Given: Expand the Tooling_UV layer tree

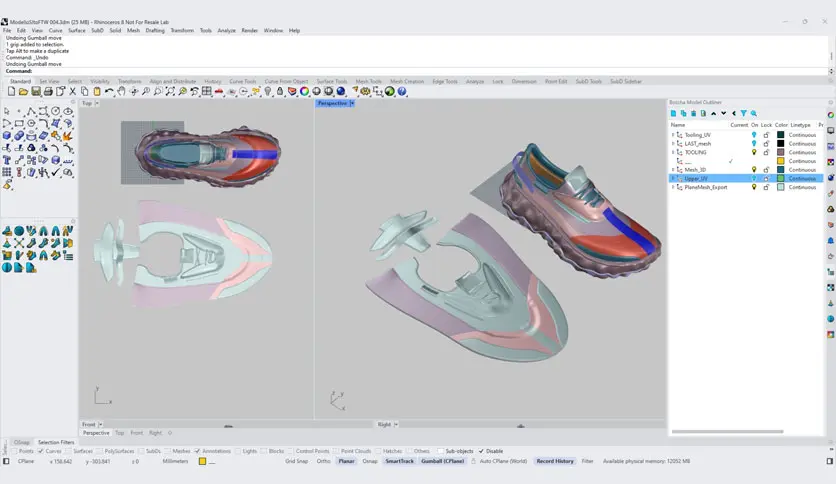Looking at the screenshot, I should click(673, 135).
